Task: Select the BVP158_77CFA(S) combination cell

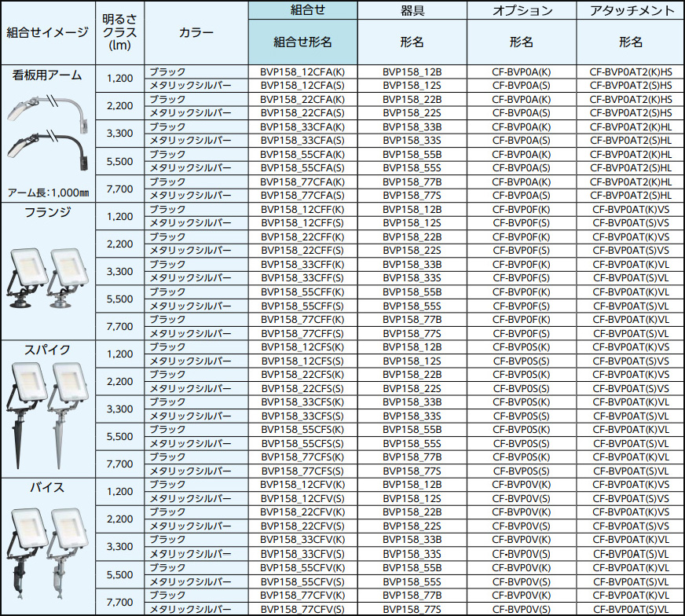Action: point(302,196)
